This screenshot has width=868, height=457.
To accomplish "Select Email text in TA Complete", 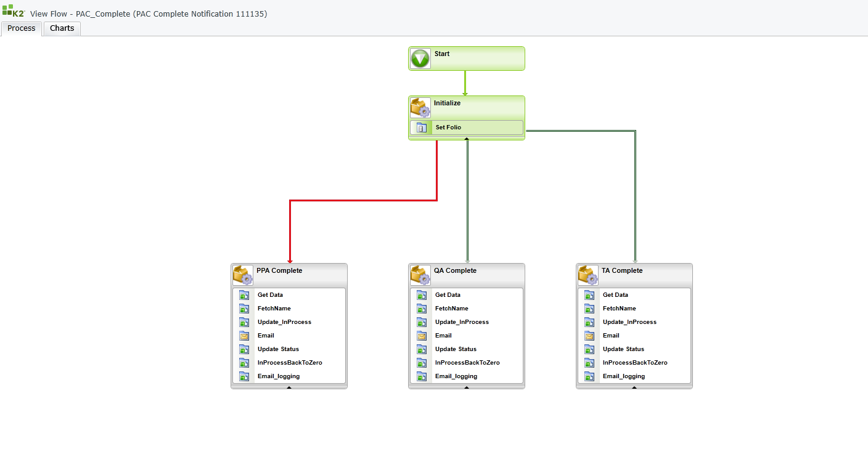I will pos(611,336).
